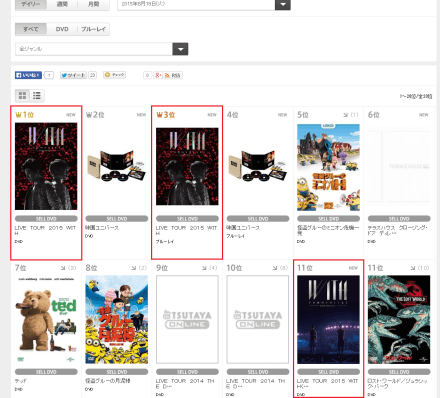
Task: Click SELL DVD under Lost World cover
Action: click(399, 372)
